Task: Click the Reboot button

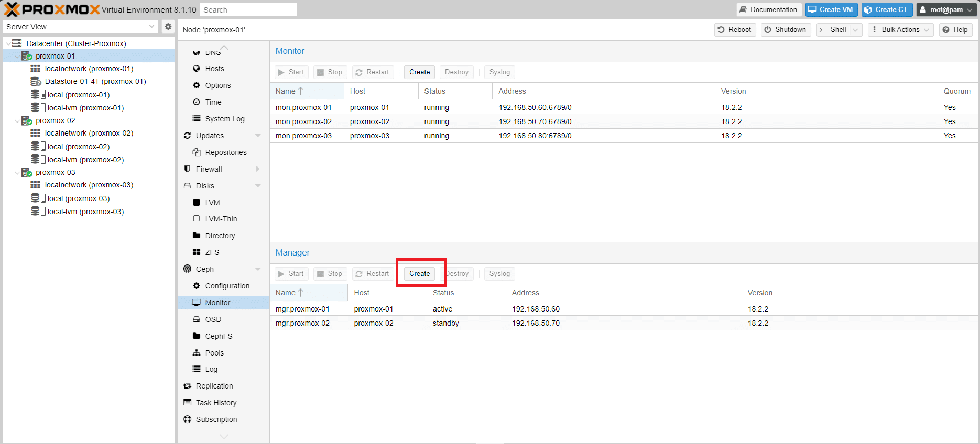Action: click(x=735, y=30)
